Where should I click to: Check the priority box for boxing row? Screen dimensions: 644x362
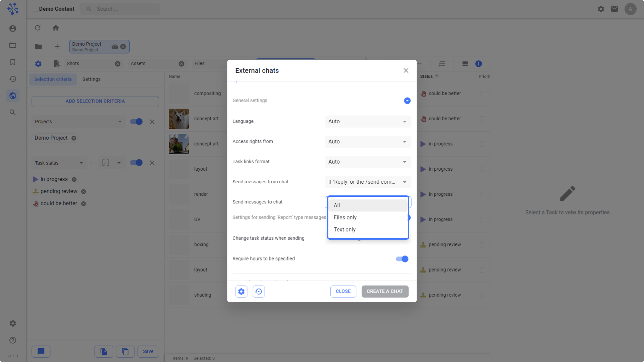pyautogui.click(x=482, y=245)
